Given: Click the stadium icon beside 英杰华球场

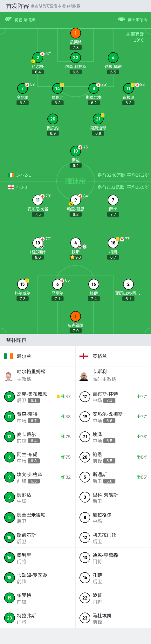Looking at the screenshot, I should 121,19.
